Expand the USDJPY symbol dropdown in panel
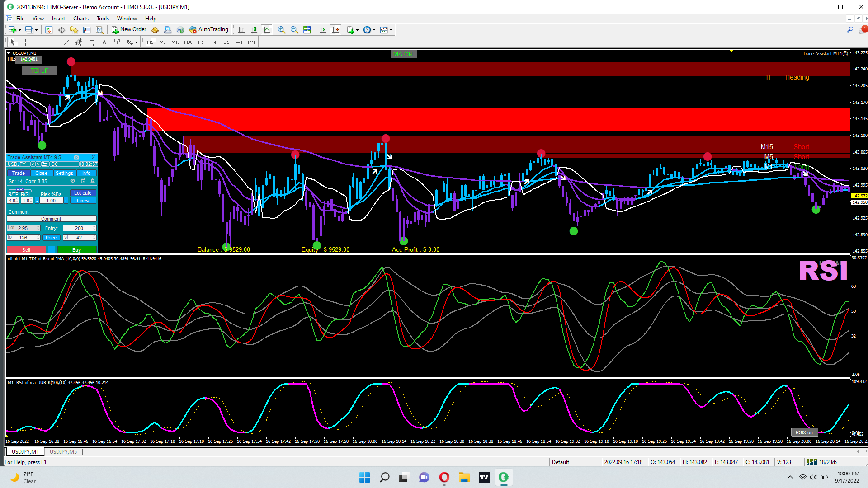Screen dimensions: 868x488 tap(27, 164)
